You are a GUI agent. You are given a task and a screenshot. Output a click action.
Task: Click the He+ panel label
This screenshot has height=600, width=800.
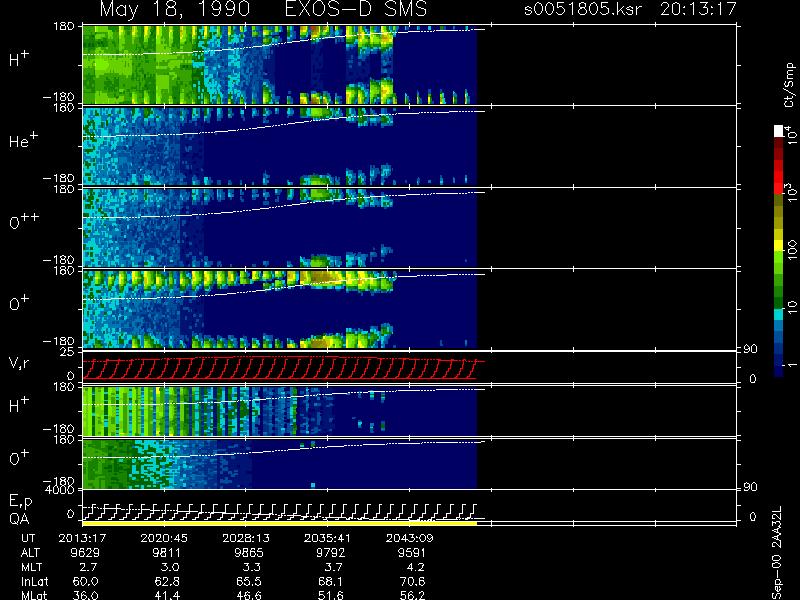[x=23, y=140]
